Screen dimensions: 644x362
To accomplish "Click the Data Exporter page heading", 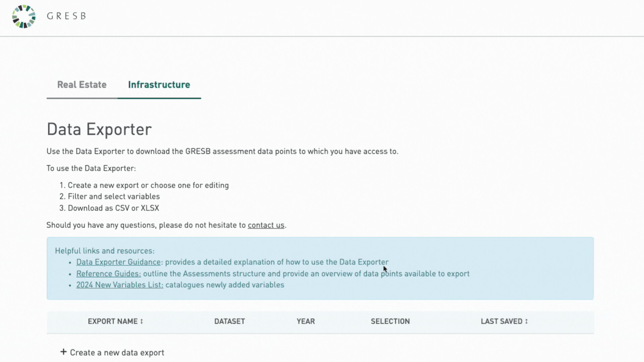I will 99,129.
